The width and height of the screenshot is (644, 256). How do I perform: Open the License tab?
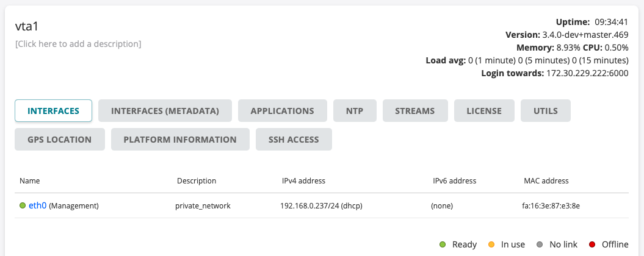[x=484, y=111]
